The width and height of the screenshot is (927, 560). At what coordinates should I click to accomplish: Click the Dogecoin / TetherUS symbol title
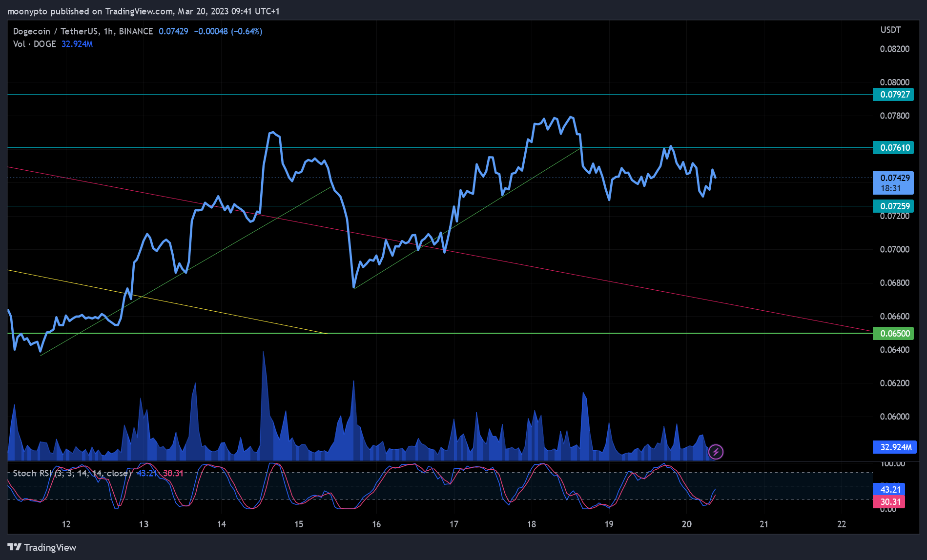click(82, 31)
